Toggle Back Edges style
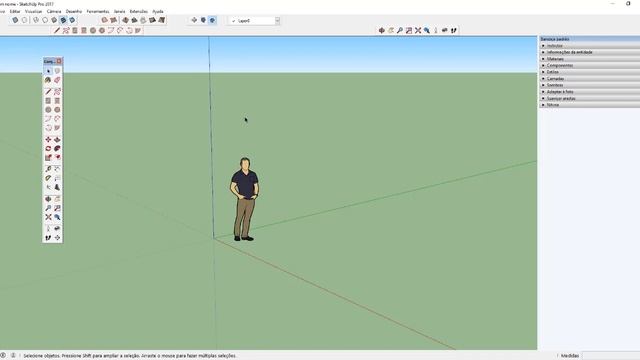Viewport: 640px width, 360px height. tap(24, 20)
